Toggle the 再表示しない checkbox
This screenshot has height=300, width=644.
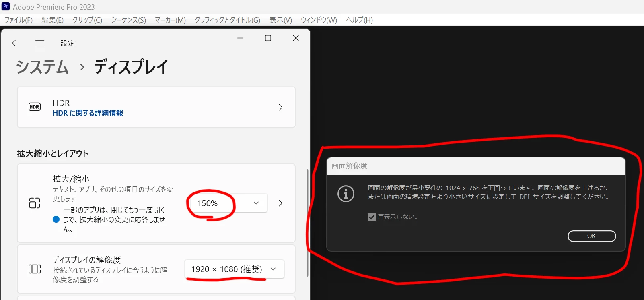coord(372,217)
